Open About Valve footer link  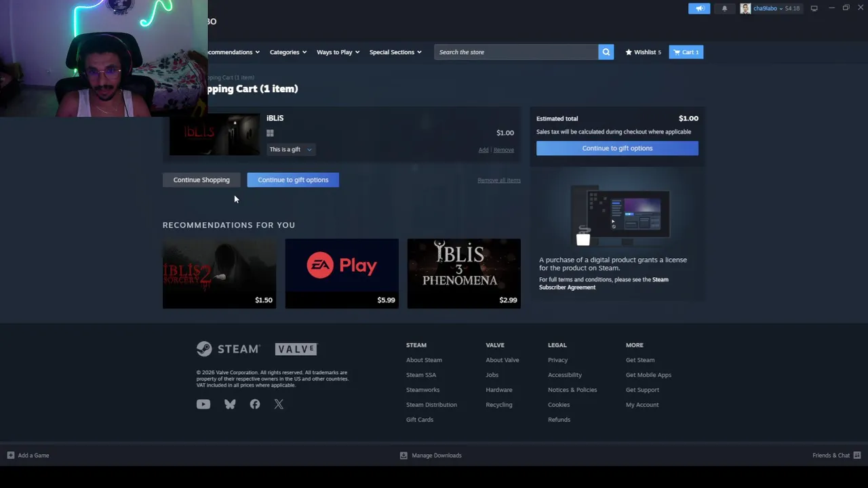(x=502, y=360)
